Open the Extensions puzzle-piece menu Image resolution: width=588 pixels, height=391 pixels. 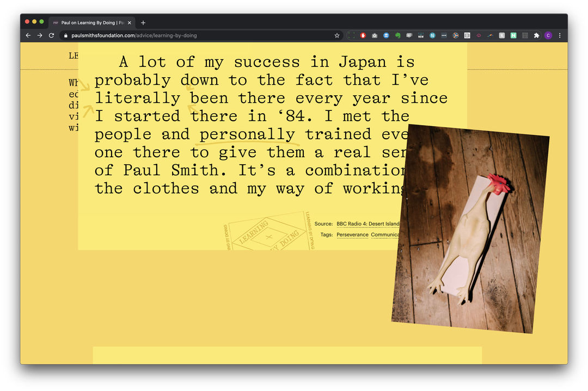pyautogui.click(x=537, y=35)
